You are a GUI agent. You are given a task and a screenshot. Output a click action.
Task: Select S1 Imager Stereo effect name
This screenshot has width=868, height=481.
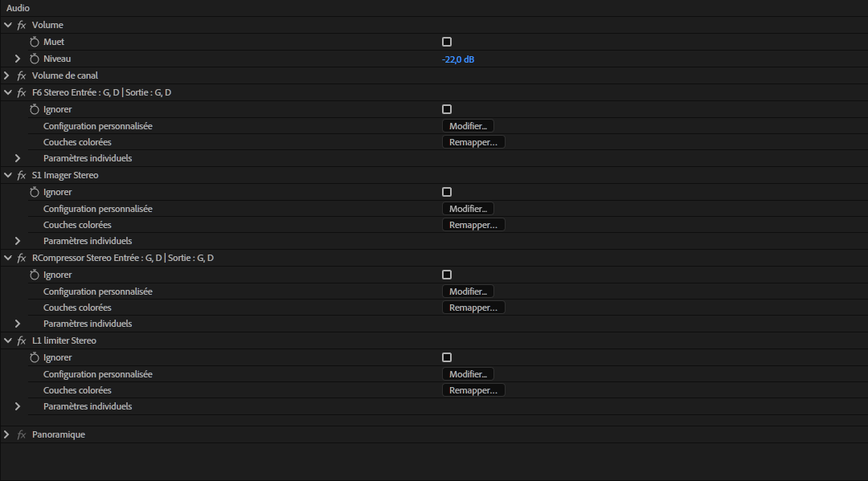click(65, 175)
